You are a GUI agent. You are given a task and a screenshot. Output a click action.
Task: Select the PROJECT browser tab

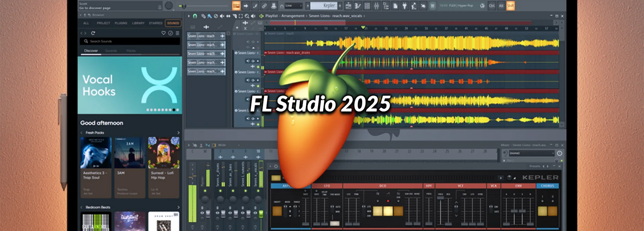[103, 23]
